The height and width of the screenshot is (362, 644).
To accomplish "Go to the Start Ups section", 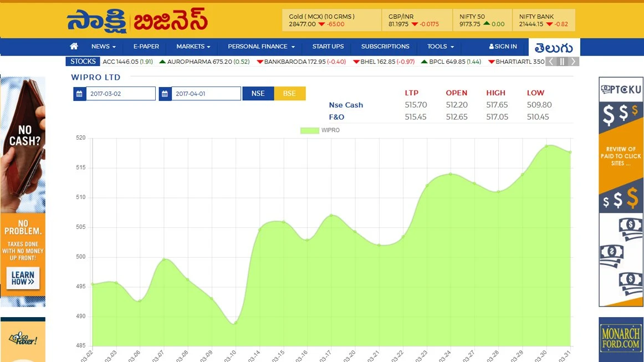I will click(x=328, y=47).
